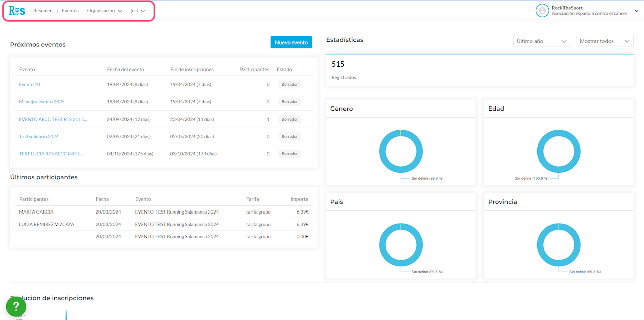Expand the Último año period dropdown

pyautogui.click(x=541, y=41)
